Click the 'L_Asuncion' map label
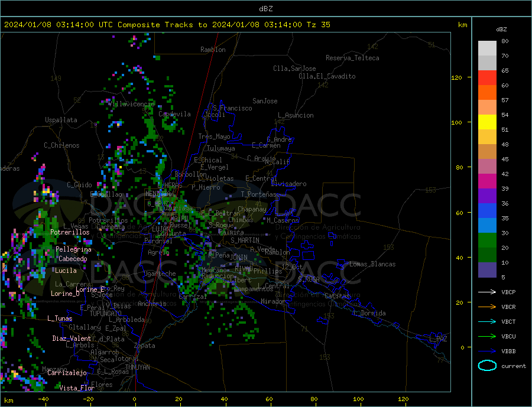Viewport: 532px width, 407px height. click(x=296, y=115)
